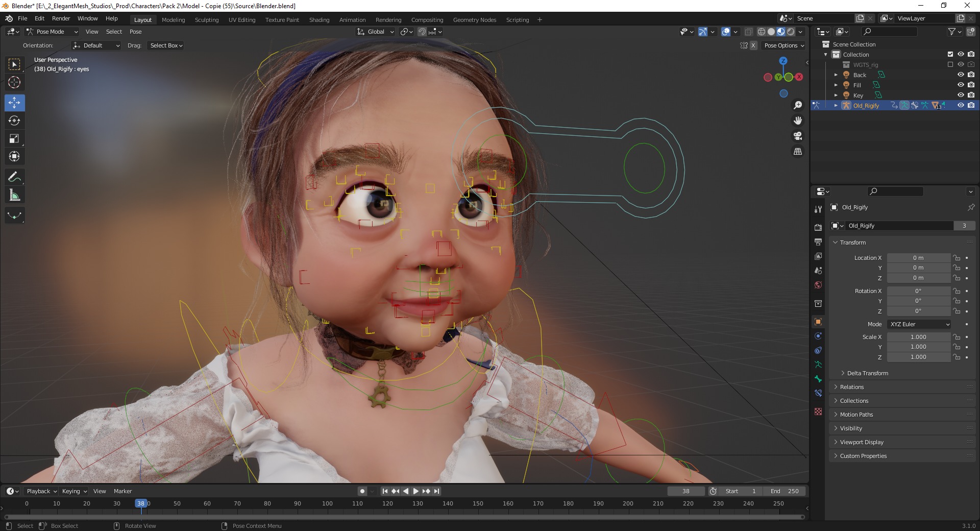Select the Select Box tool in the toolbar
Viewport: 980px width, 531px height.
tap(14, 64)
